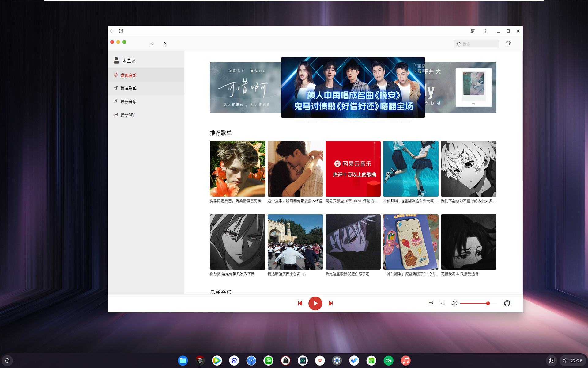
Task: Skip to the previous track
Action: click(x=300, y=303)
